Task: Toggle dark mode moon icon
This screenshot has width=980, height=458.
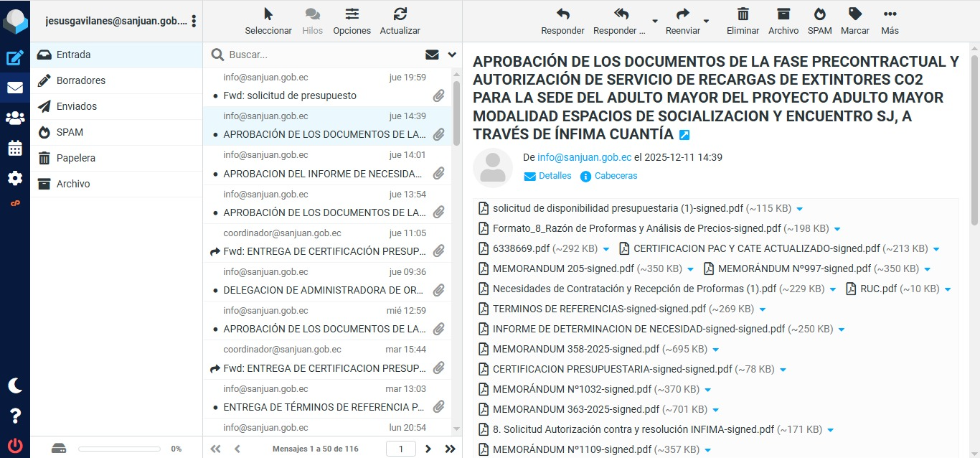Action: [x=14, y=385]
